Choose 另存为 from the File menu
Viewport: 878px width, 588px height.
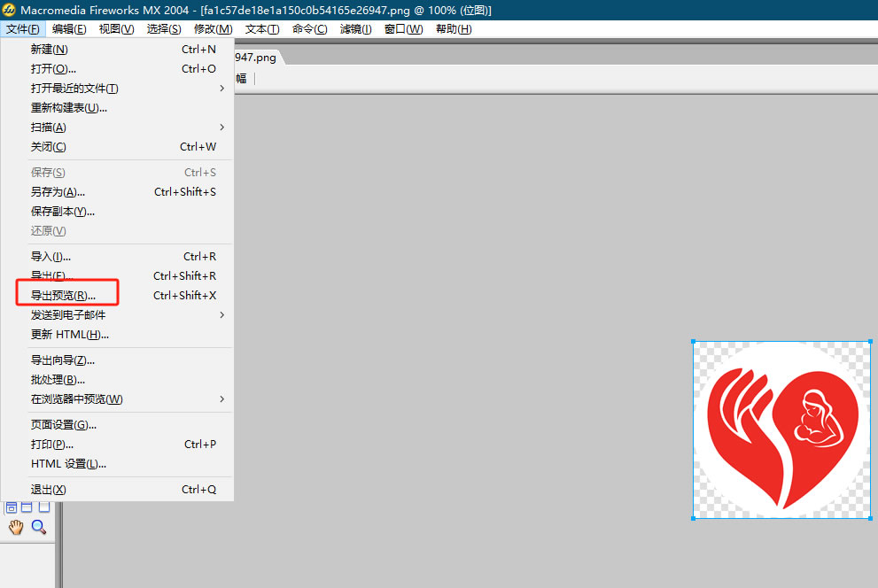tap(58, 192)
